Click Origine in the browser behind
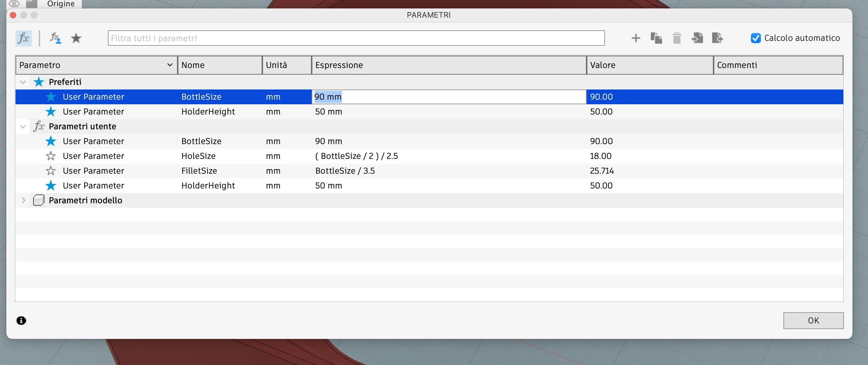 pyautogui.click(x=61, y=4)
